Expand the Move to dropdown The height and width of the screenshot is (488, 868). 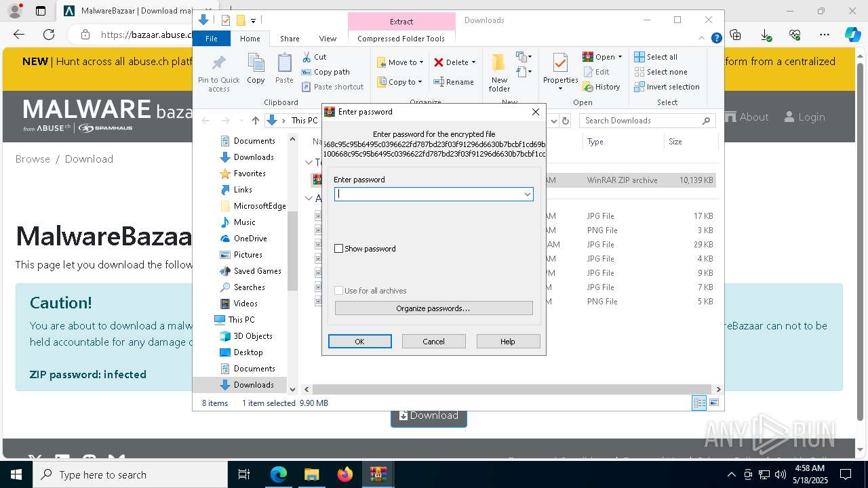(x=421, y=62)
